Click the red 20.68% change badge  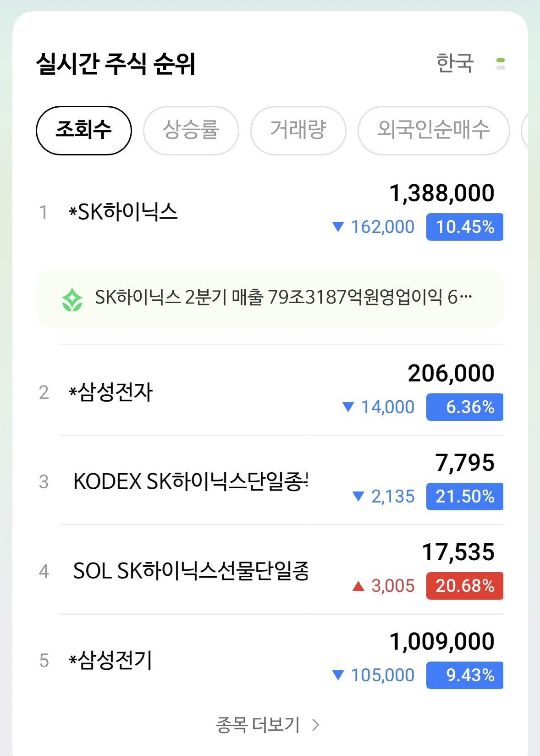[465, 586]
